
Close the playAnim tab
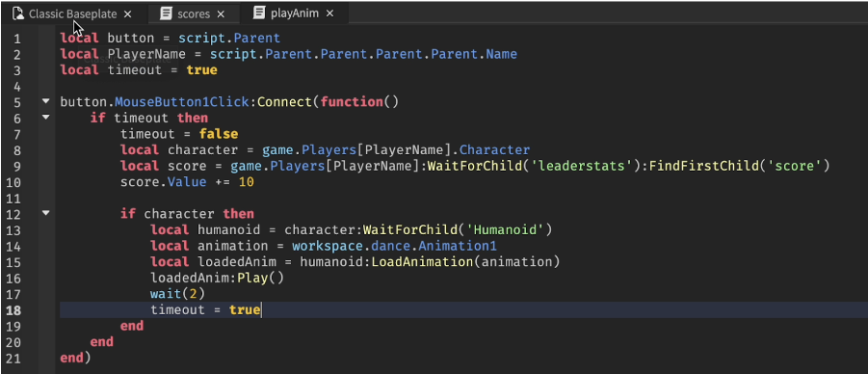coord(329,13)
